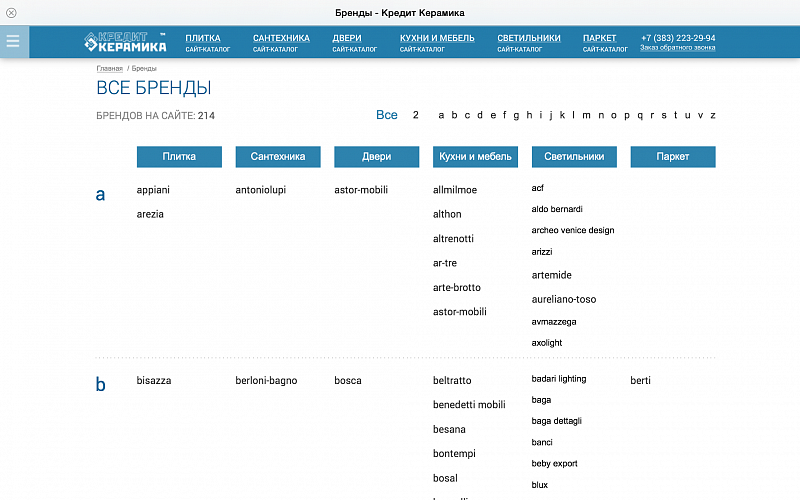Open the archeo venice design brand

pyautogui.click(x=573, y=230)
